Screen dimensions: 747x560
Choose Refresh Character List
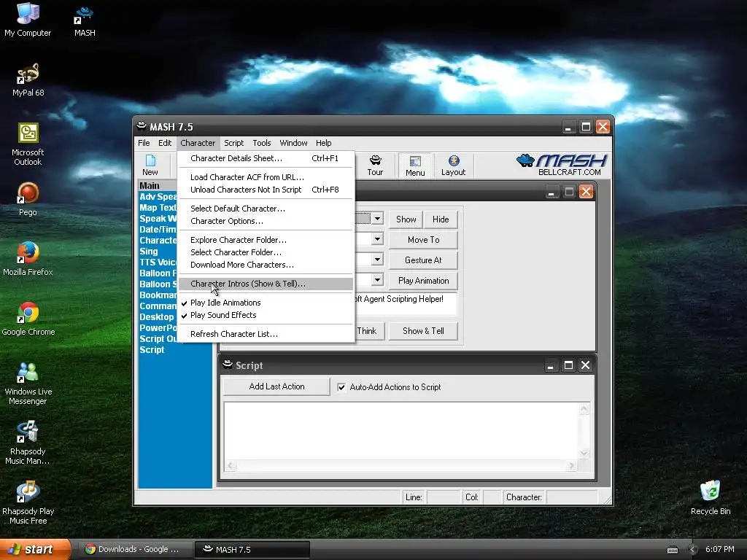[x=266, y=334]
